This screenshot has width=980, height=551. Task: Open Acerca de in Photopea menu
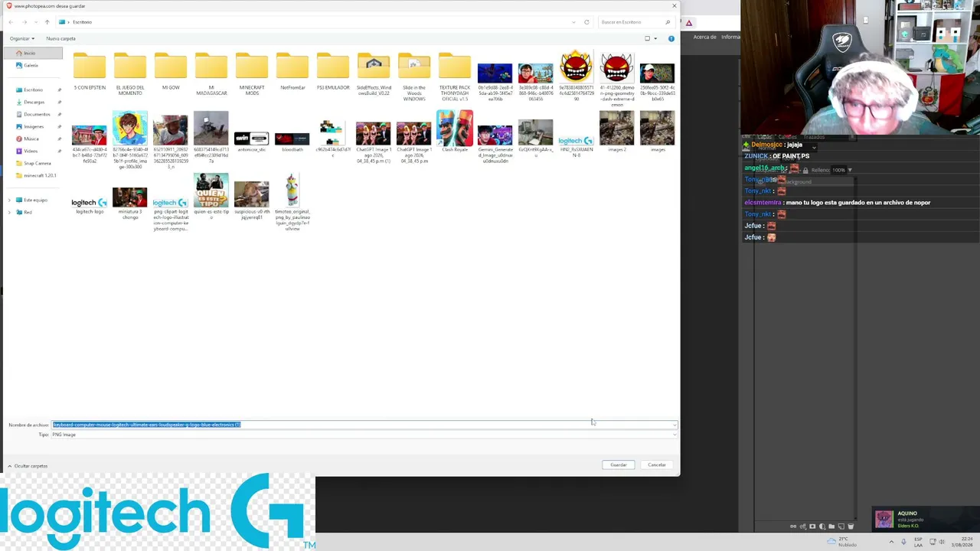pyautogui.click(x=704, y=37)
